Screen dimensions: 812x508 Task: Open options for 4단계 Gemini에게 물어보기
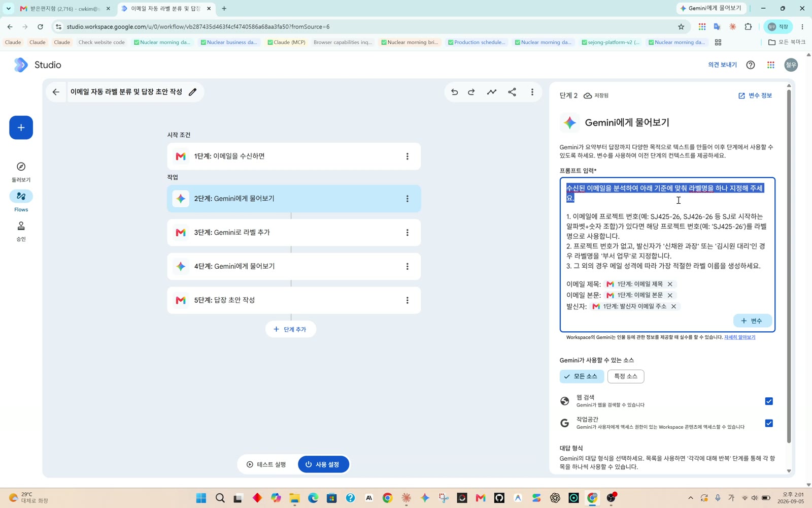pos(407,266)
